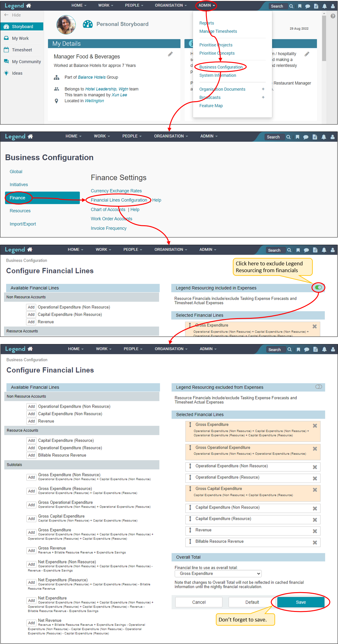Screen dimensions: 338x644
Task: Remove selected line Operational Expenditure (Resource)
Action: point(315,478)
